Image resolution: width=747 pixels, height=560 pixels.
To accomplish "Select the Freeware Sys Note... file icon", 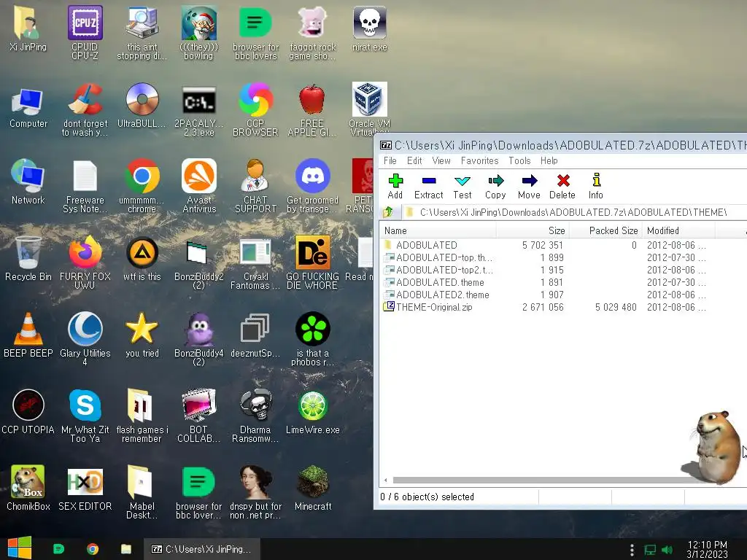I will (x=85, y=187).
